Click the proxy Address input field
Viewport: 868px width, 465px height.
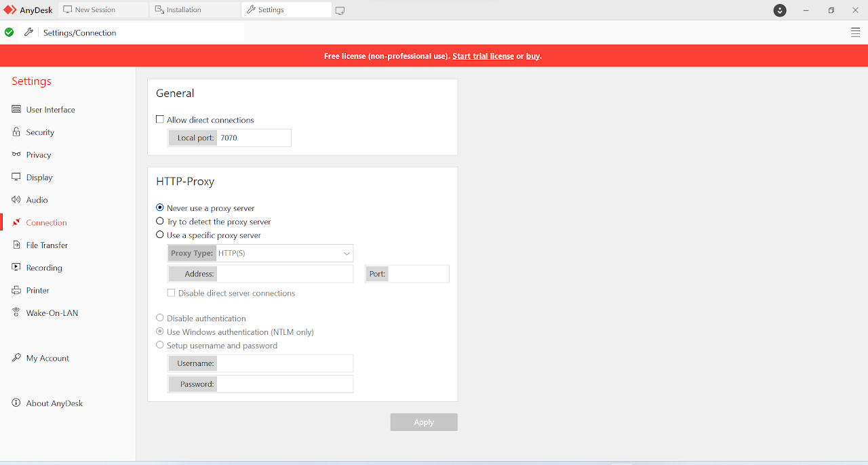click(x=285, y=274)
